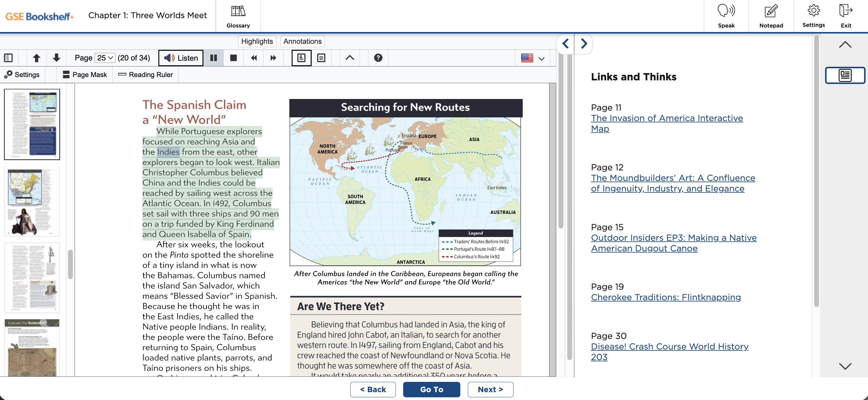868x400 pixels.
Task: Pause the audio reading
Action: pos(213,58)
